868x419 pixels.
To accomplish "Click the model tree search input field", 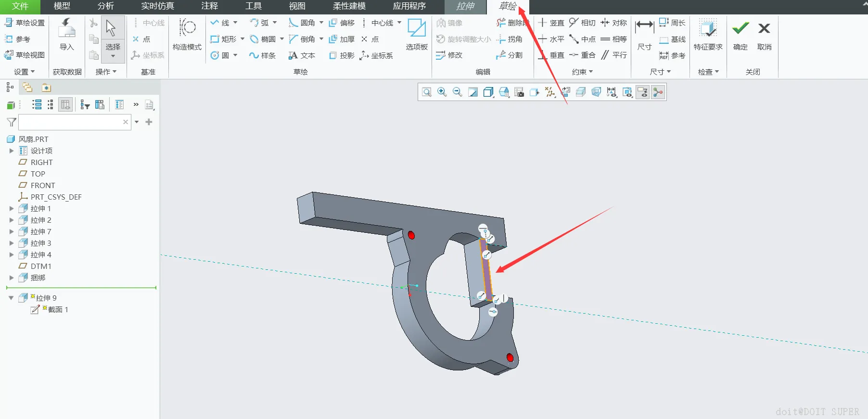I will (75, 122).
